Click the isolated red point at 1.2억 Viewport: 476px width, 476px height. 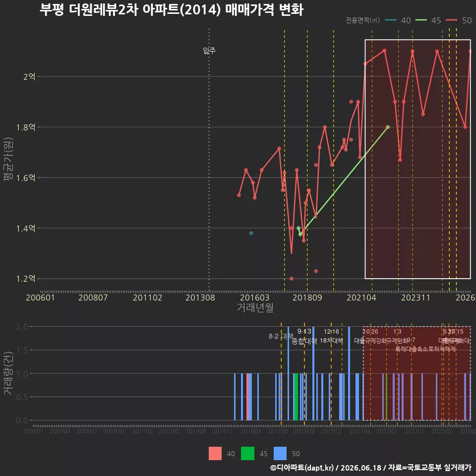click(x=292, y=279)
